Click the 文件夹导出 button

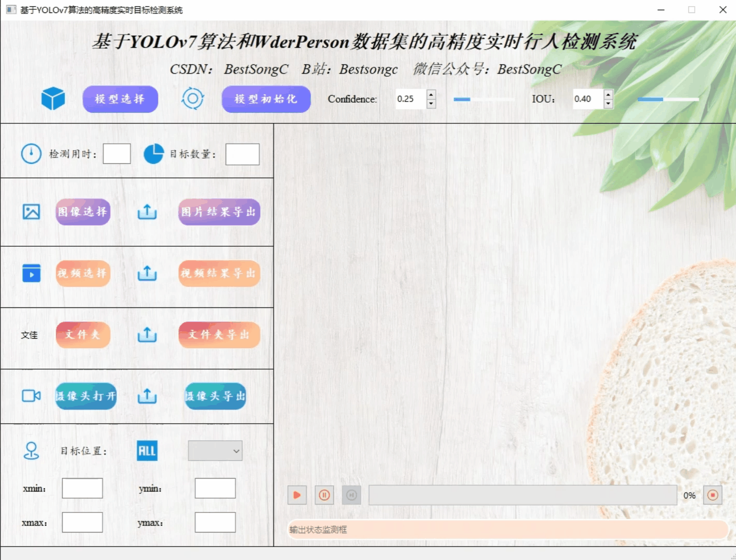tap(219, 335)
